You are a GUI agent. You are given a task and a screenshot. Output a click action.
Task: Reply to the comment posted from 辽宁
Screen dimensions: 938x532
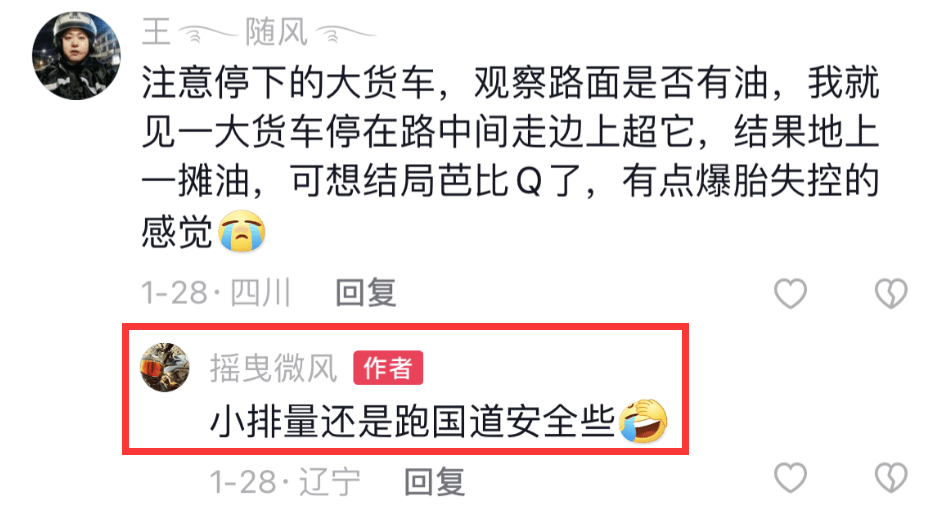point(434,481)
